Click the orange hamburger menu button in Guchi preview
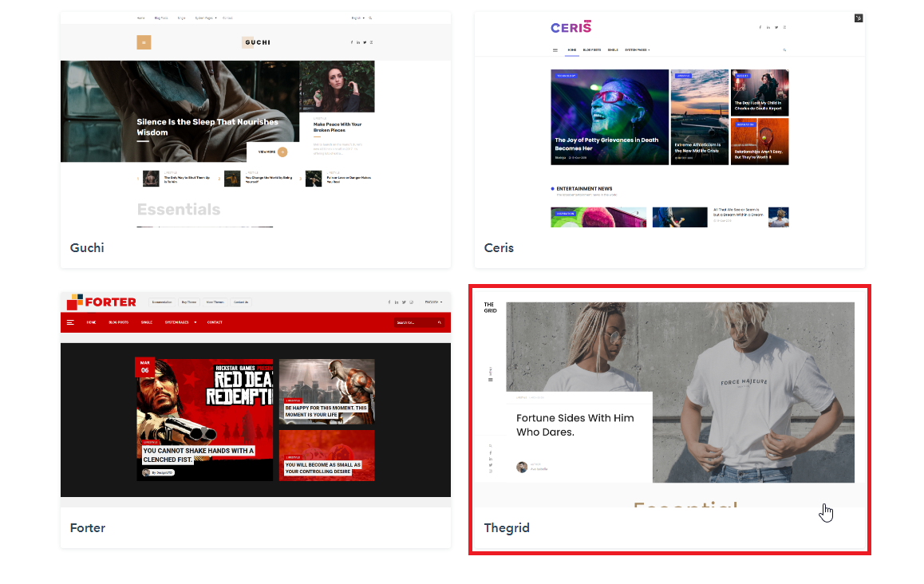This screenshot has height=584, width=924. tap(144, 42)
